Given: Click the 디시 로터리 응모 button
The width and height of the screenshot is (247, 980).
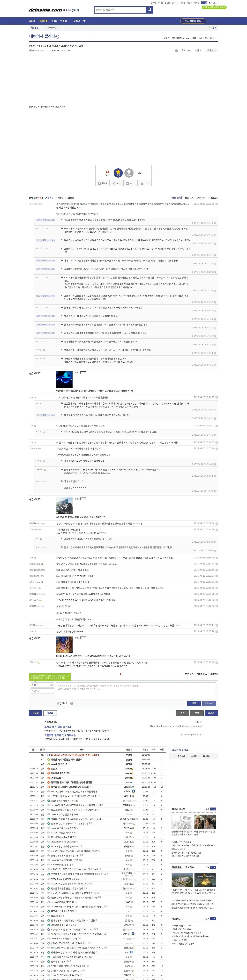Looking at the screenshot, I should pos(193,21).
